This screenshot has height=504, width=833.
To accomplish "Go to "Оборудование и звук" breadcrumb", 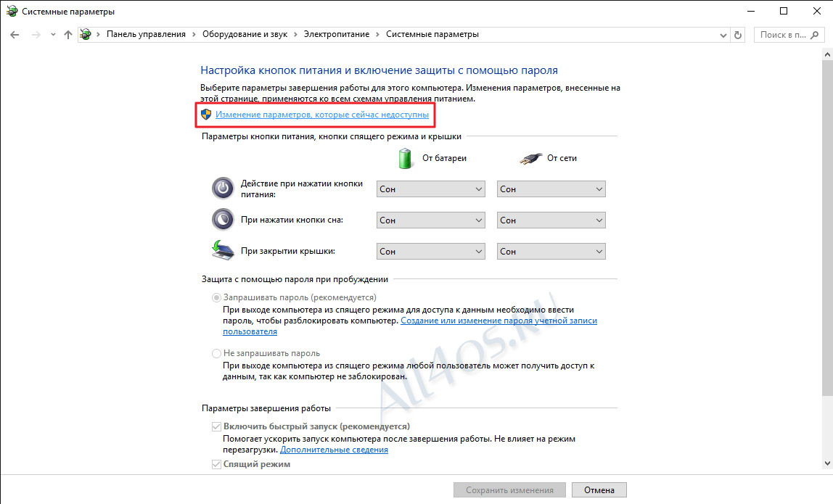I will tap(245, 34).
